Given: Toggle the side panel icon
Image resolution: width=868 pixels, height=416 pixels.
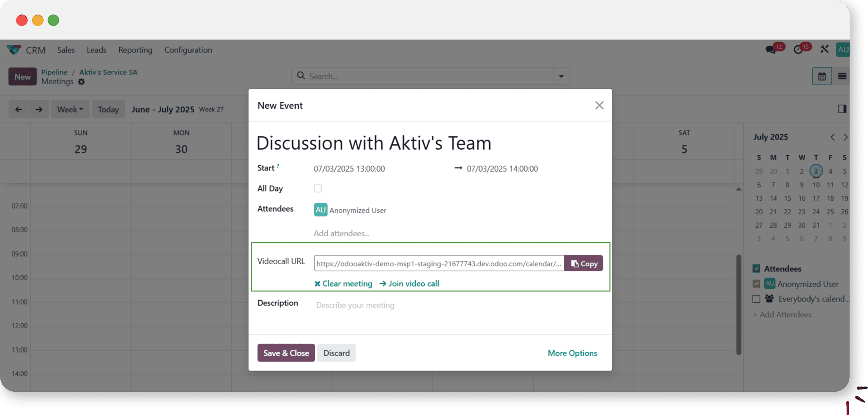Looking at the screenshot, I should coord(842,109).
